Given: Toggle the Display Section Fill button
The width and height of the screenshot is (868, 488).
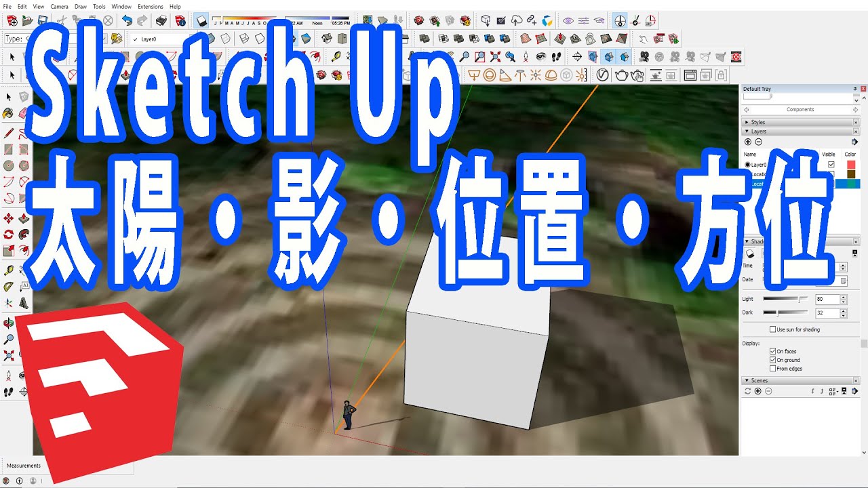Looking at the screenshot, I should click(624, 56).
